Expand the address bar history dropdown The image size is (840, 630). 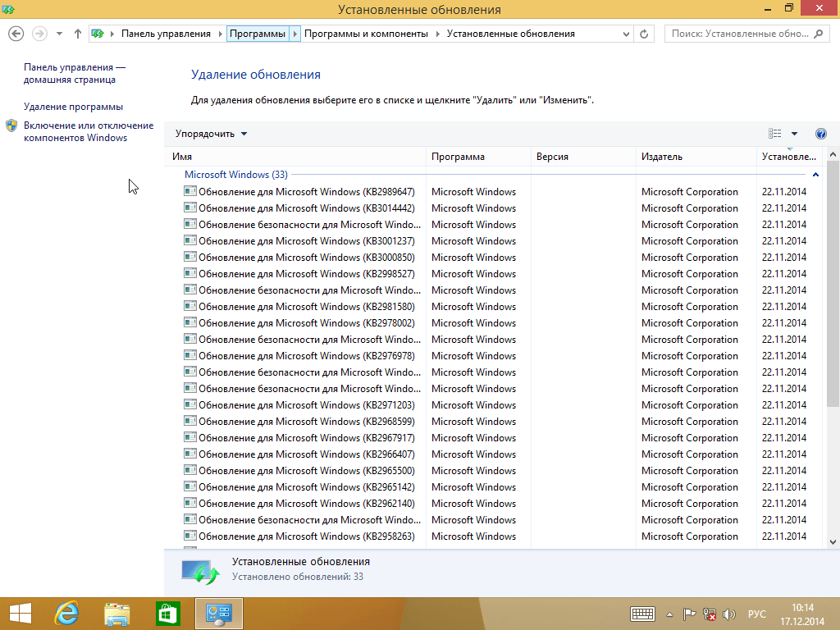pos(626,34)
